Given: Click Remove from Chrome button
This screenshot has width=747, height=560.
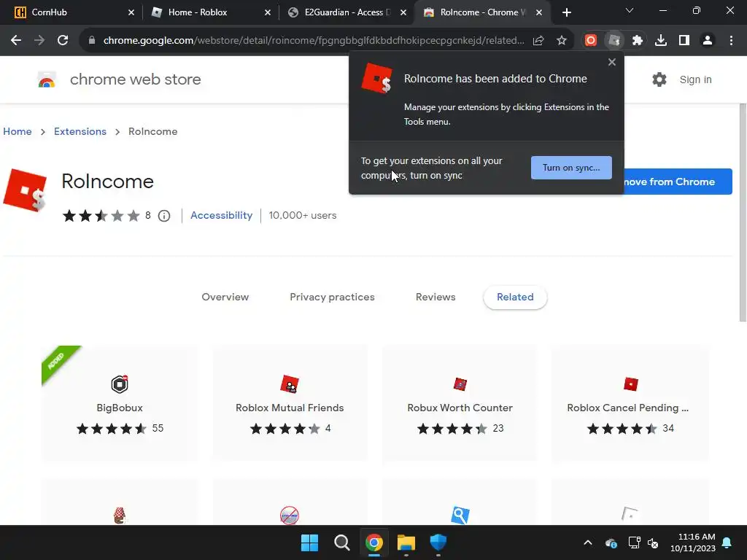Looking at the screenshot, I should (x=678, y=182).
